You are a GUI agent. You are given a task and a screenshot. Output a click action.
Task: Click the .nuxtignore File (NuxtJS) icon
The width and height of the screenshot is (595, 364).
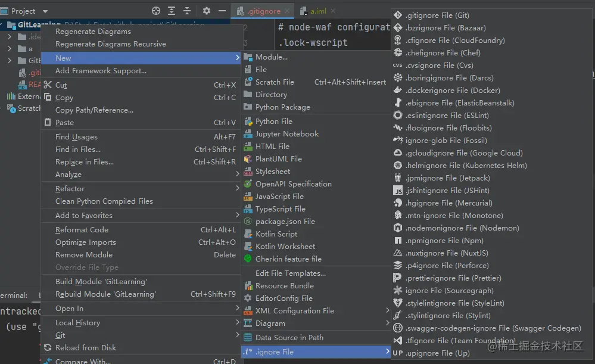tap(398, 253)
